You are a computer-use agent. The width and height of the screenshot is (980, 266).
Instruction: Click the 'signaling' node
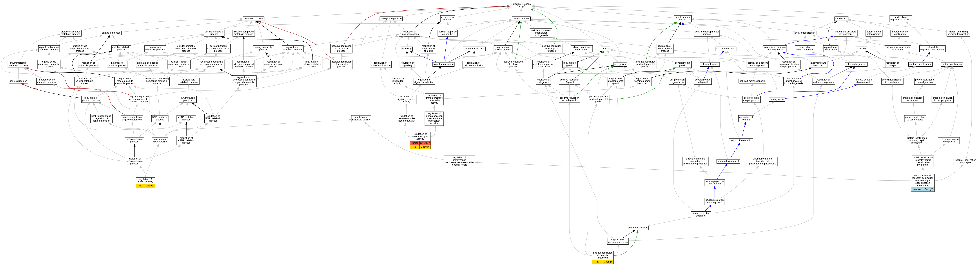coord(407,49)
